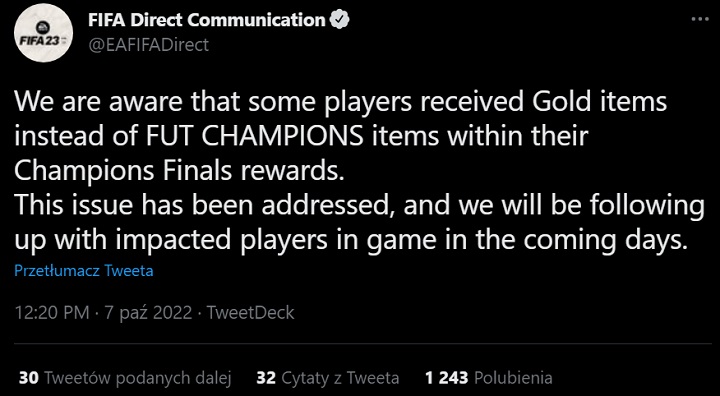Click the verified badge next to the account name

340,20
